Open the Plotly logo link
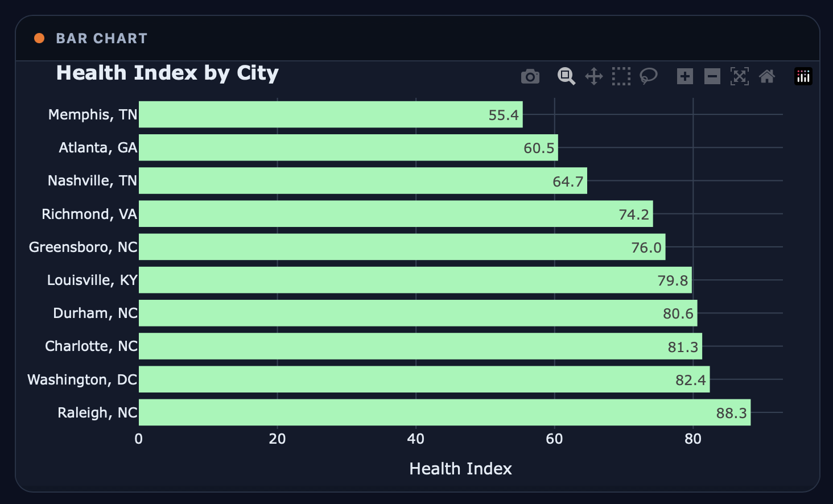833x504 pixels. (803, 76)
